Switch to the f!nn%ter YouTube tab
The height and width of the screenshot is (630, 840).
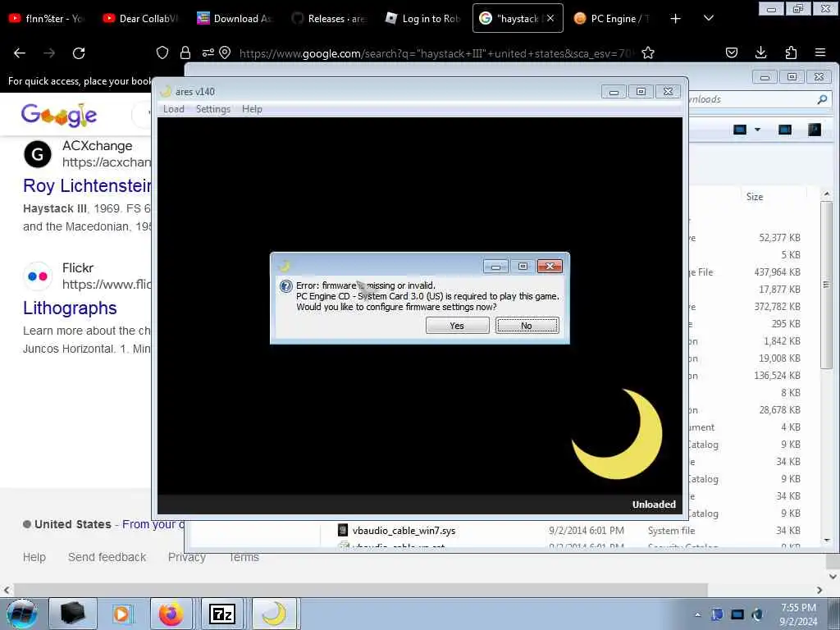[47, 18]
